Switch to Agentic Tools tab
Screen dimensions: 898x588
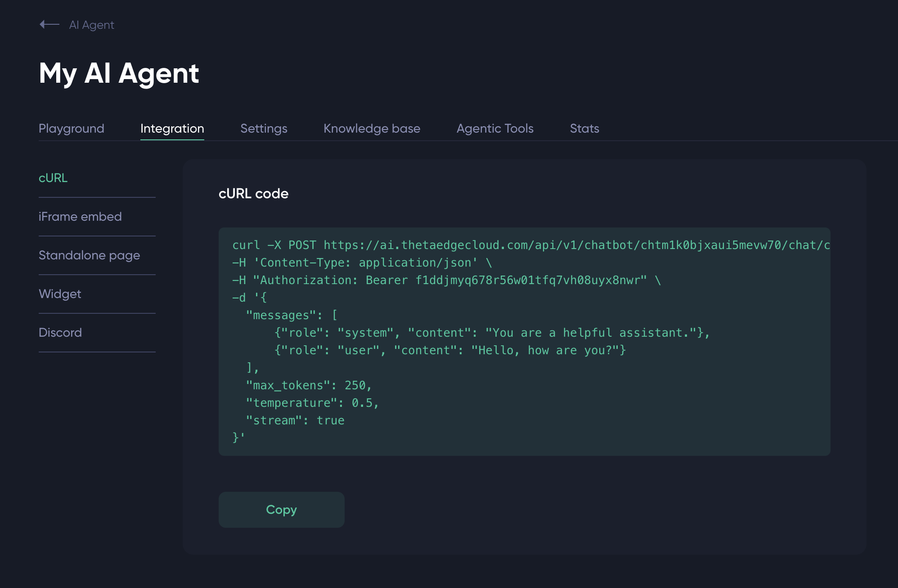[x=494, y=129]
